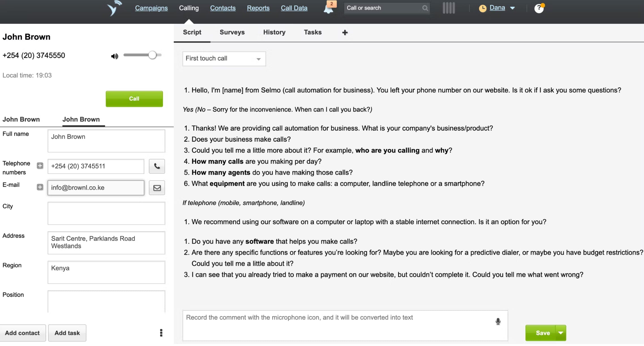The image size is (644, 346).
Task: Click into the City input field
Action: pyautogui.click(x=106, y=213)
